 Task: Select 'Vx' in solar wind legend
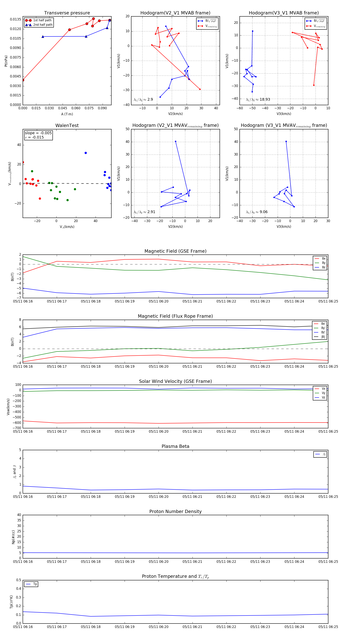320,389
